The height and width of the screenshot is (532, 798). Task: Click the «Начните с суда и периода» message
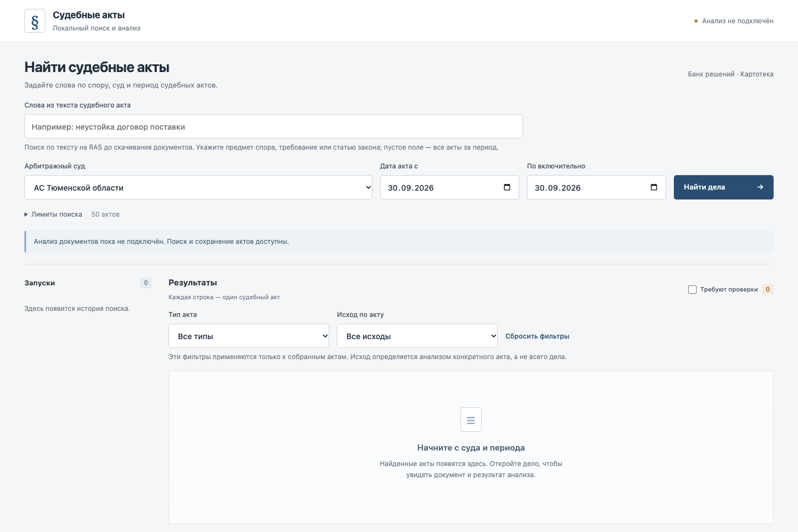471,448
